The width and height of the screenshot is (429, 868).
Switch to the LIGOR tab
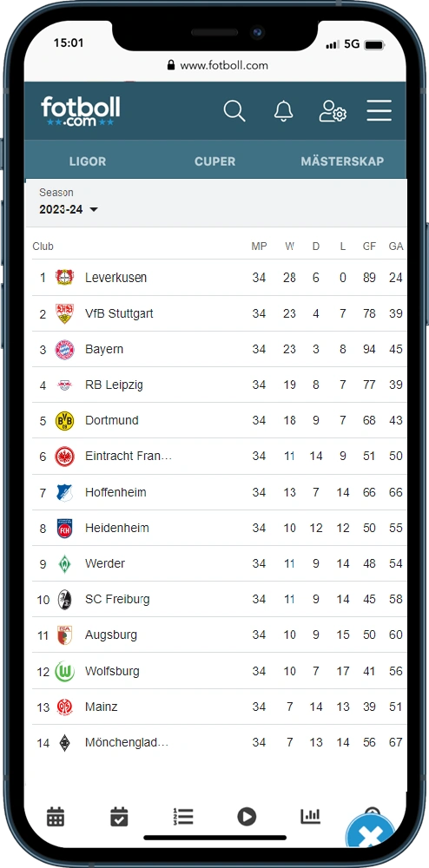click(x=88, y=161)
